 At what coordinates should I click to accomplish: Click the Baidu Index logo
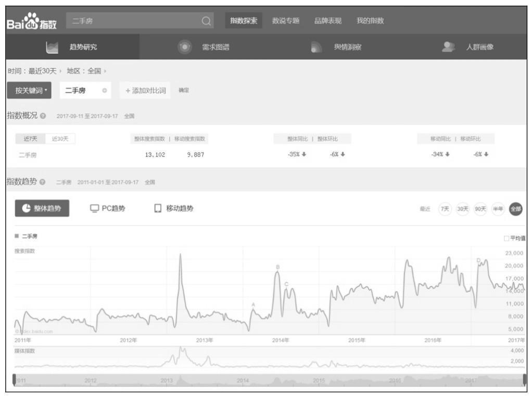(x=32, y=21)
